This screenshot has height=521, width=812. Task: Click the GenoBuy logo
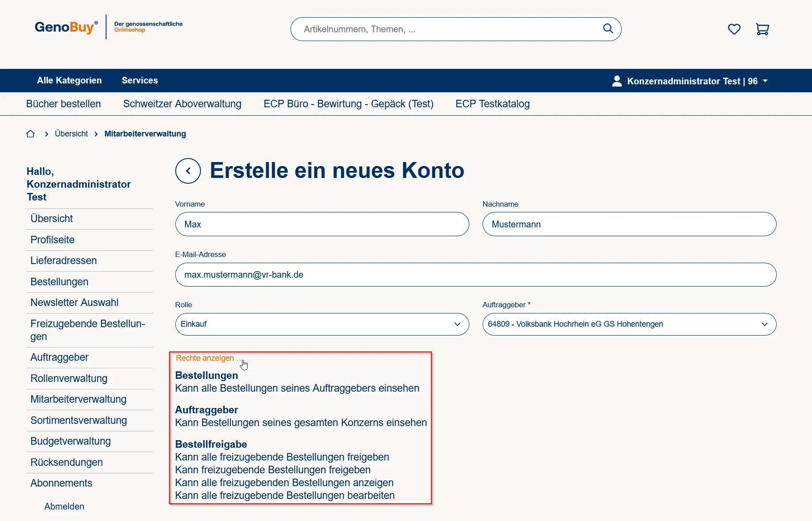pyautogui.click(x=66, y=27)
